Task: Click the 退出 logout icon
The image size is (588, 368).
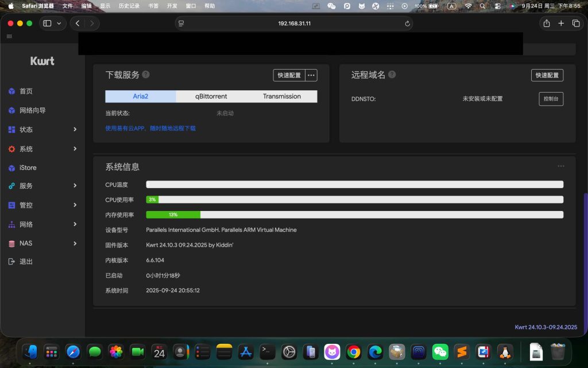Action: [x=11, y=262]
